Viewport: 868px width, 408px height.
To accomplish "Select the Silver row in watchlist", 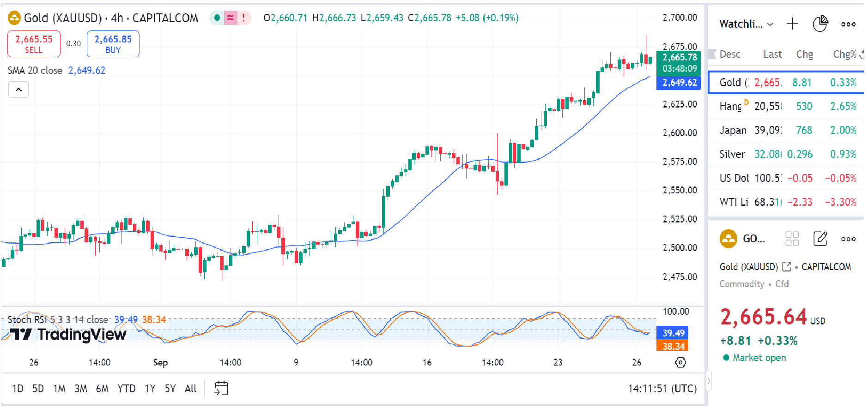I will 785,154.
